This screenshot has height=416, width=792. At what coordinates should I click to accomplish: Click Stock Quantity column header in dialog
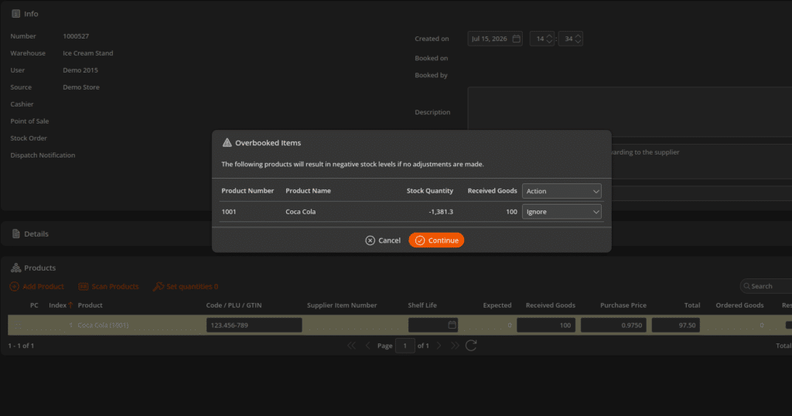coord(430,191)
